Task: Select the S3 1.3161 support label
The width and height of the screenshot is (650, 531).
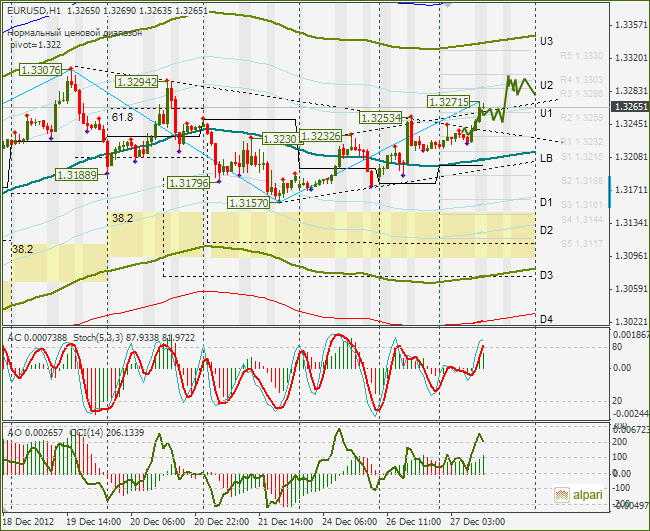Action: (582, 205)
